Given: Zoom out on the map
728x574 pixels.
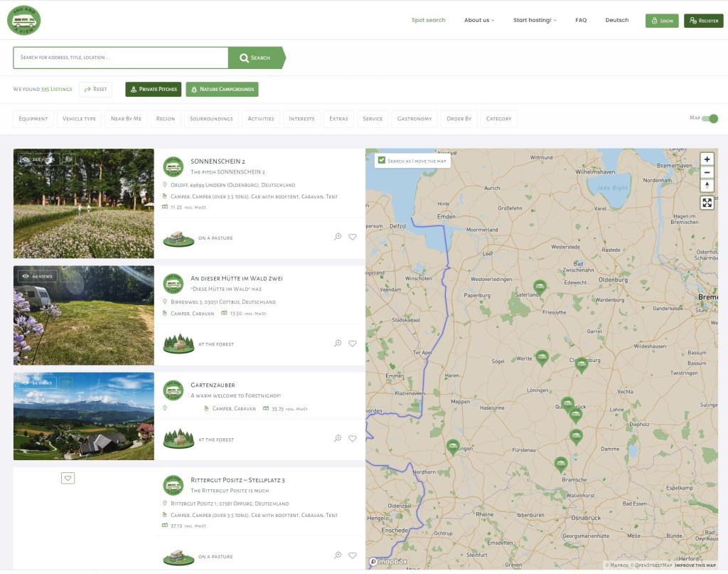Looking at the screenshot, I should [x=707, y=172].
